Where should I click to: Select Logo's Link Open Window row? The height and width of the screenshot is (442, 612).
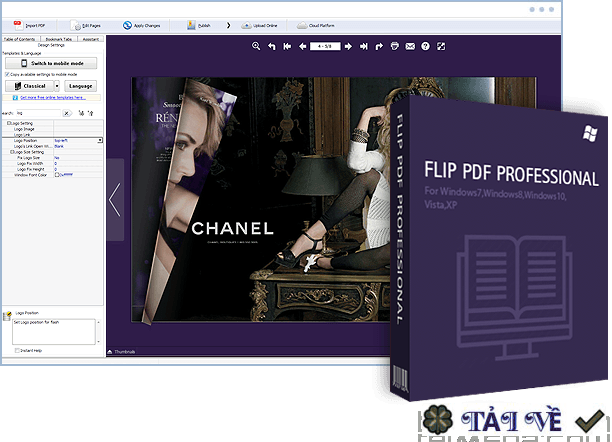point(53,146)
